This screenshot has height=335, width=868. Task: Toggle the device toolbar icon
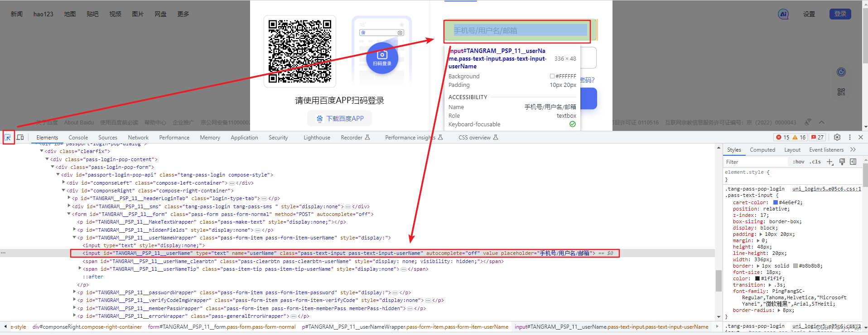coord(20,137)
